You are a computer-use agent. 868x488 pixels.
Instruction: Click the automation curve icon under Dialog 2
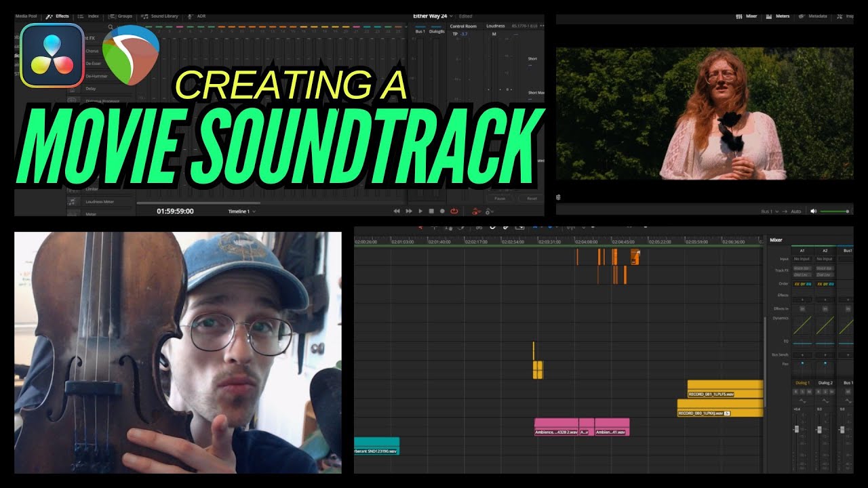[825, 400]
